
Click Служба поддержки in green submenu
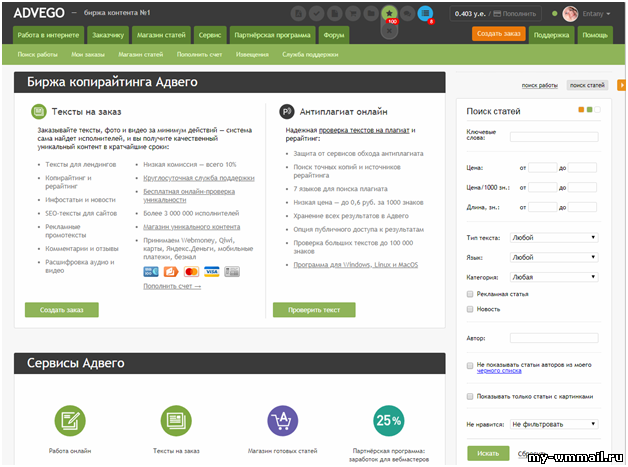point(310,54)
